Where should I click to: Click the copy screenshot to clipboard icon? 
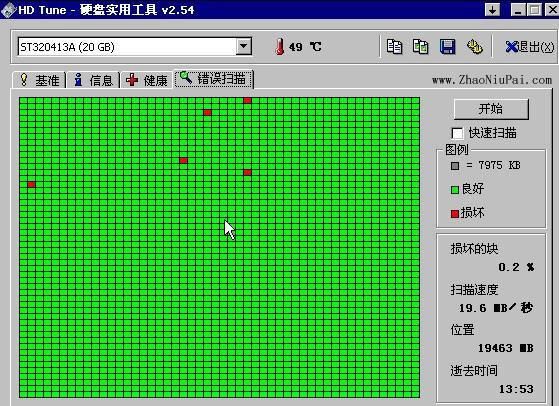coord(420,47)
